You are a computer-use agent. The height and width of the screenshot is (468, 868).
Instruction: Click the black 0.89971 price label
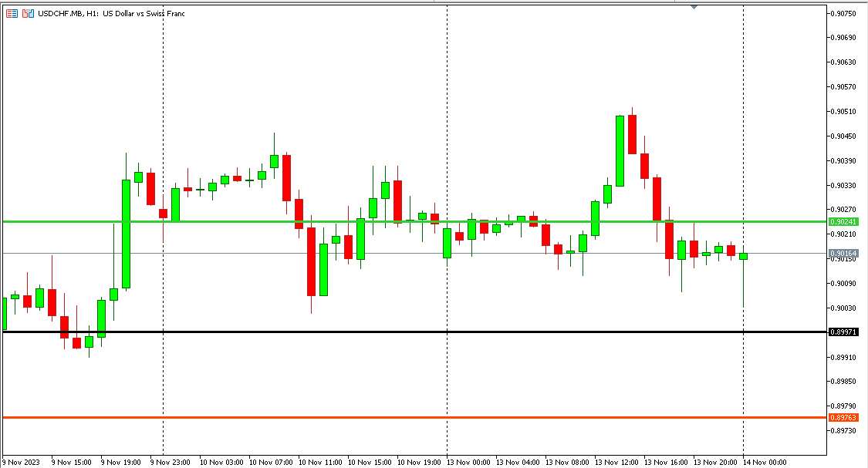[843, 332]
